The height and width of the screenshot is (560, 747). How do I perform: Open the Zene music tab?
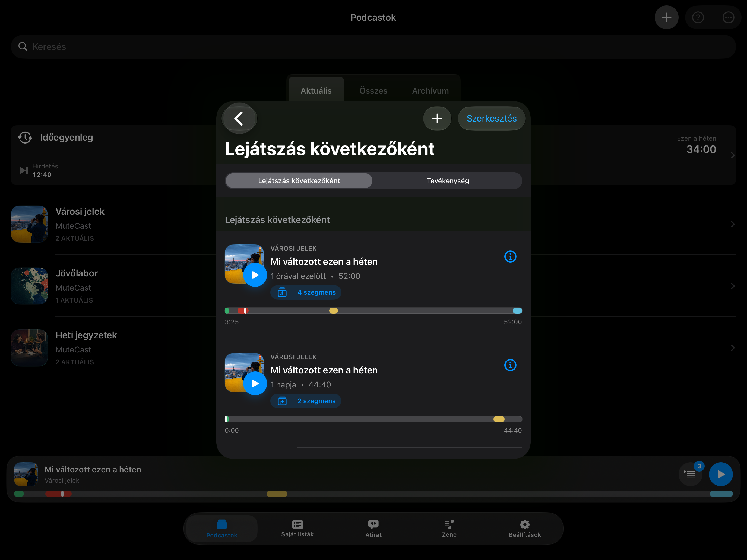[449, 529]
